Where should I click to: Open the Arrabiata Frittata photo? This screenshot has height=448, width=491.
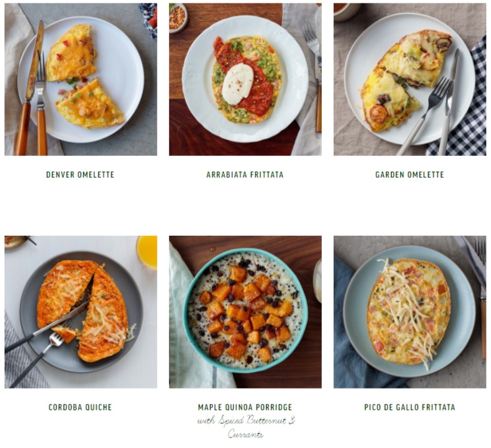click(x=245, y=79)
